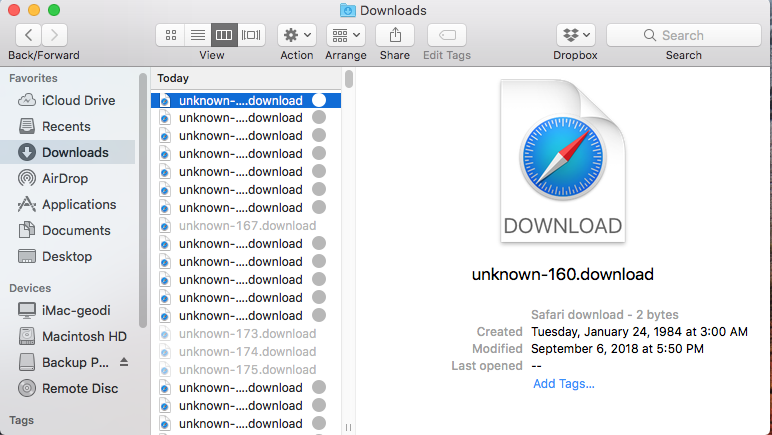Open AirDrop in sidebar
The width and height of the screenshot is (772, 435).
(68, 178)
